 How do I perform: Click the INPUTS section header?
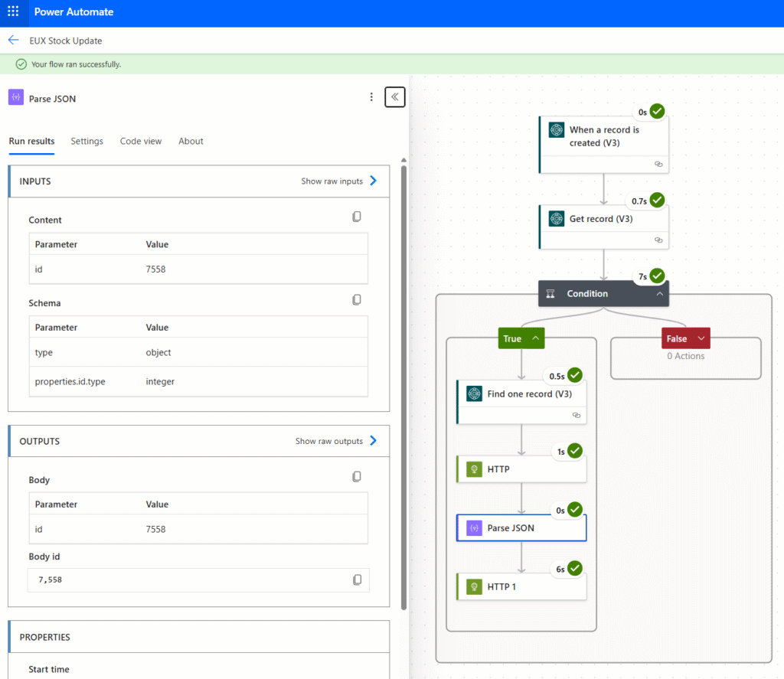click(x=199, y=181)
